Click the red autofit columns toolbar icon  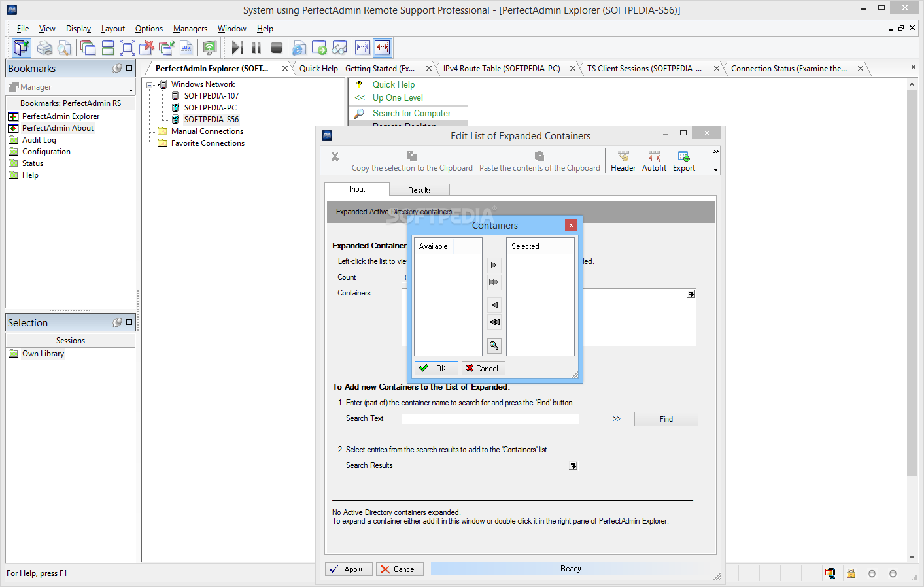tap(382, 48)
